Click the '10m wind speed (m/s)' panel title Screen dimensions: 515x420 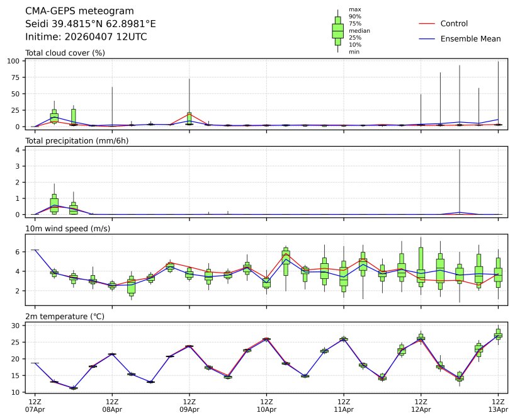click(x=67, y=229)
